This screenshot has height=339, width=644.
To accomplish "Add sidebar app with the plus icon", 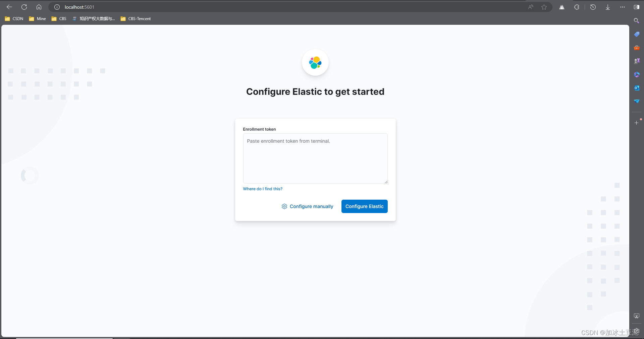I will 637,123.
